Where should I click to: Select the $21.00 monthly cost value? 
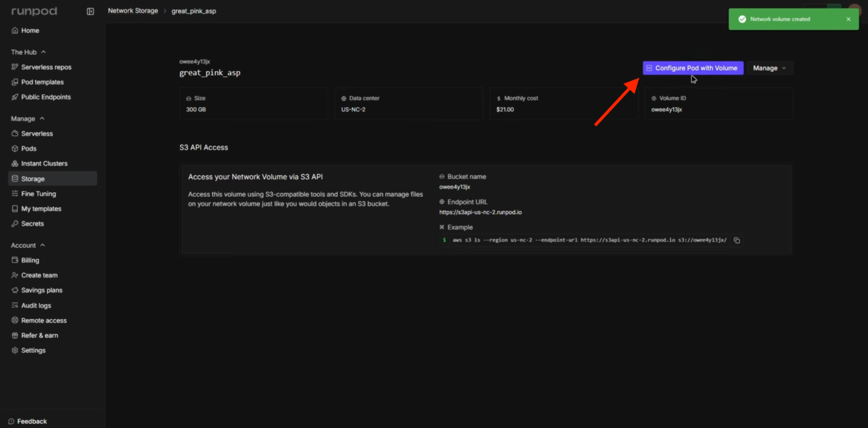(505, 109)
